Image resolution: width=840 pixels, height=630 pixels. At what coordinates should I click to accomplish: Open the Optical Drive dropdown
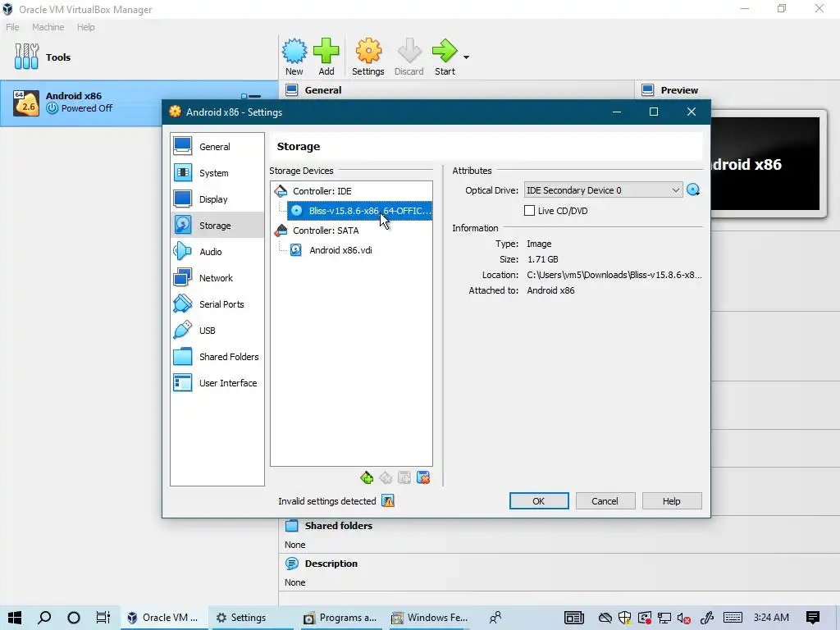(603, 190)
